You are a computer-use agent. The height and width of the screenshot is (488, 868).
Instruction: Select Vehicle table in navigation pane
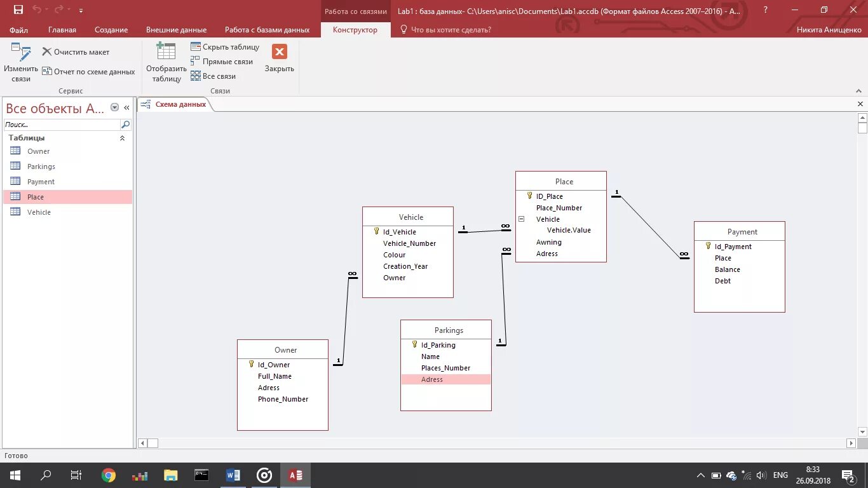pos(68,212)
